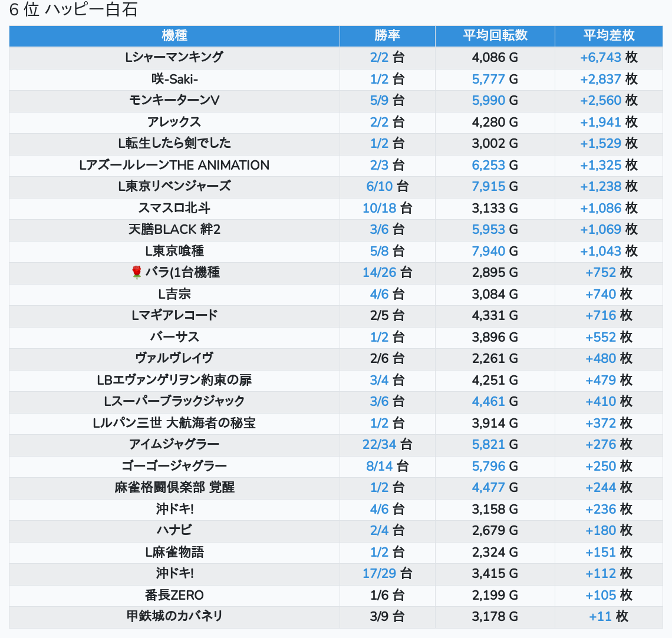This screenshot has width=672, height=638.
Task: Select L東京喰種 machine name
Action: [x=174, y=251]
